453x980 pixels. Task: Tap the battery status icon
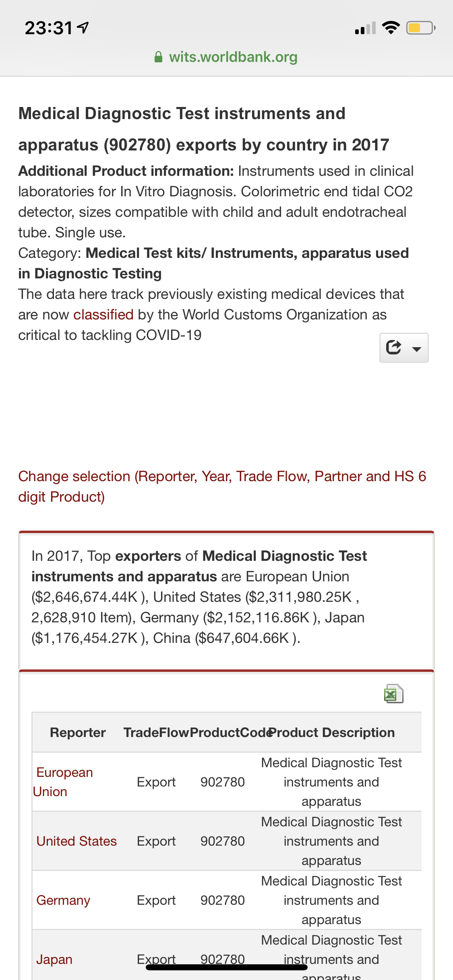coord(420,28)
